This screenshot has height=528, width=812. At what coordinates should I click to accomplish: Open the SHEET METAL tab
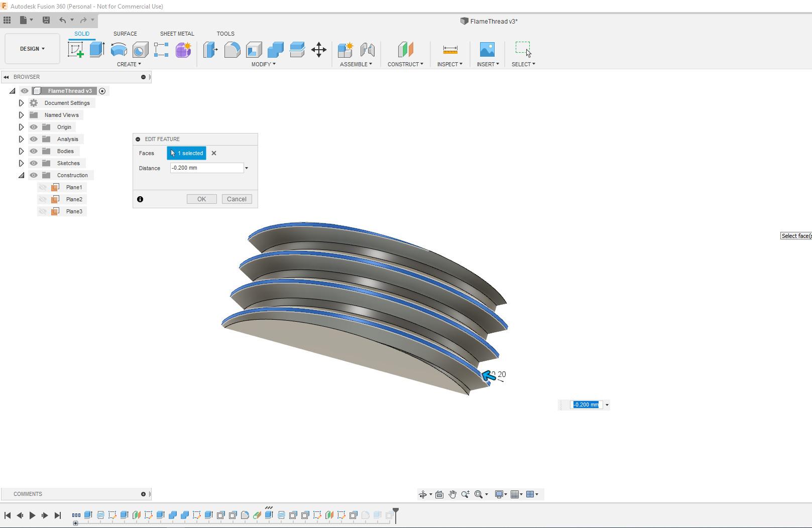coord(177,34)
